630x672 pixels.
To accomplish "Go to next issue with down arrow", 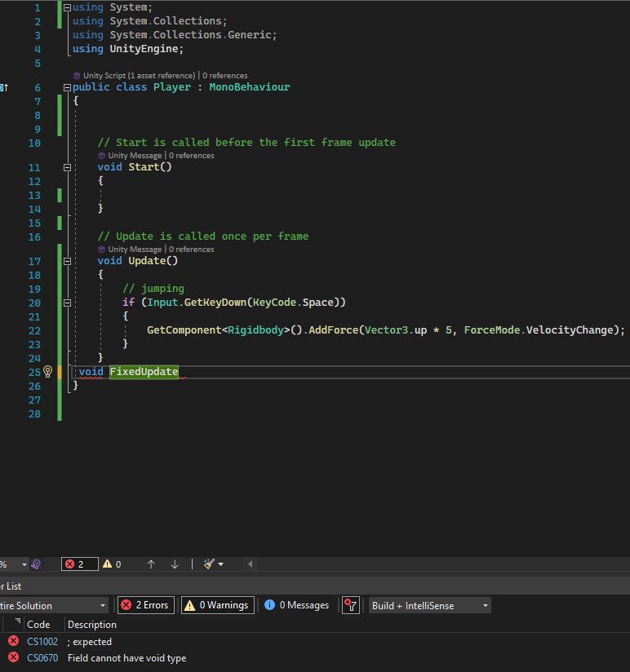I will pos(175,564).
